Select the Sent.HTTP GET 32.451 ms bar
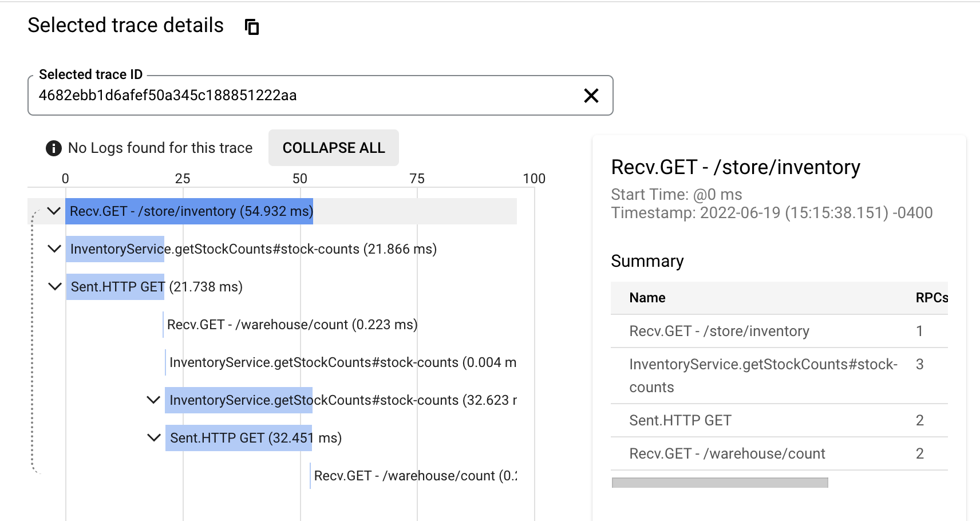 click(239, 438)
